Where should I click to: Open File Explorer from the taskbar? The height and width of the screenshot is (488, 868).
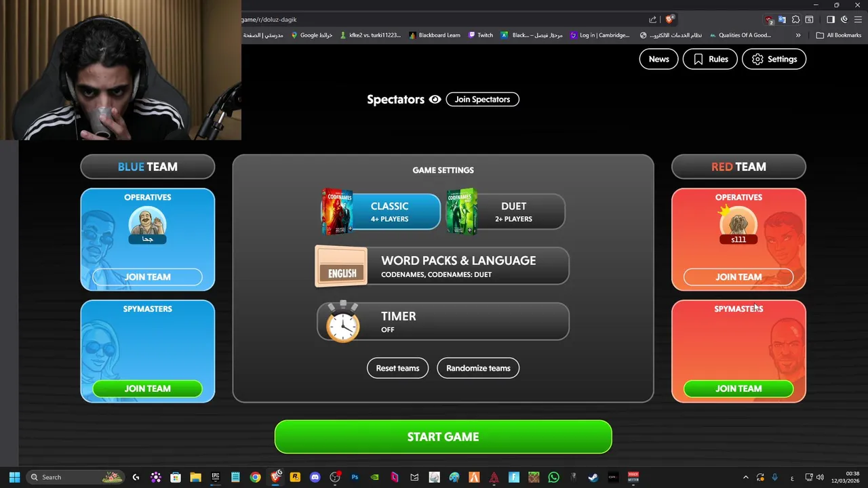tap(195, 477)
